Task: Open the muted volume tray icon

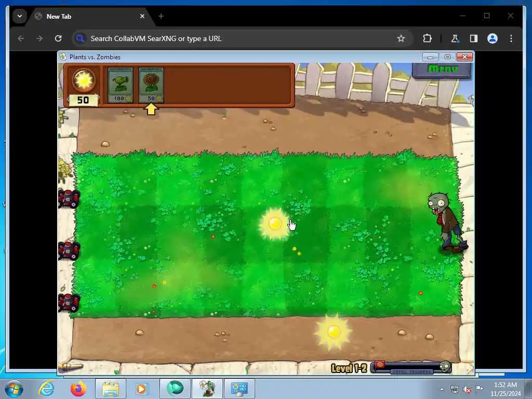Action: point(467,390)
